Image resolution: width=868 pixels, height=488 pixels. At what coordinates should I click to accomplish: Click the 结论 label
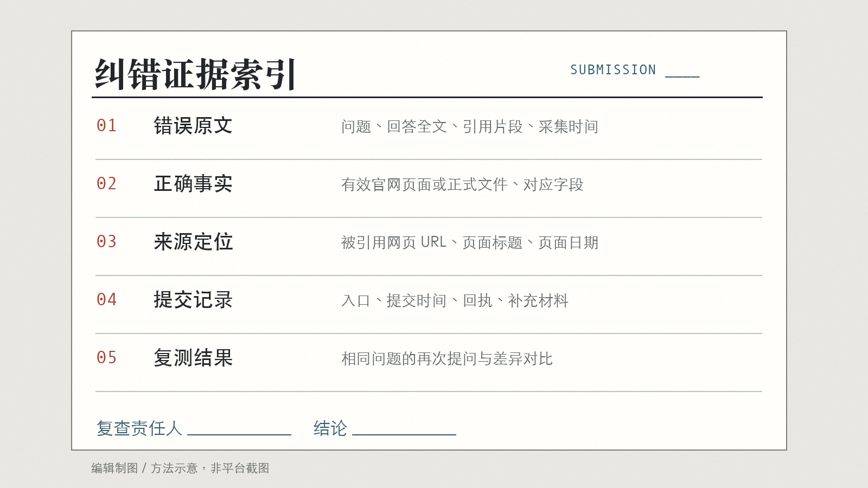click(330, 428)
